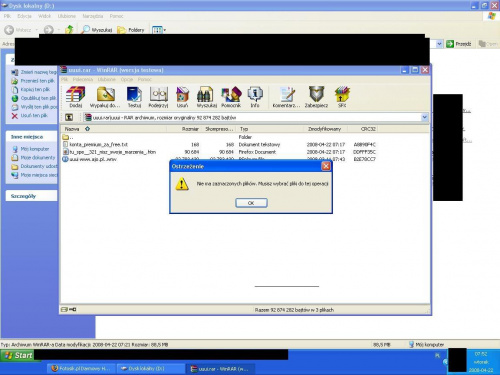Switch to Dysk lokalny (D:) taskbar button
The image size is (500, 375).
tap(151, 369)
